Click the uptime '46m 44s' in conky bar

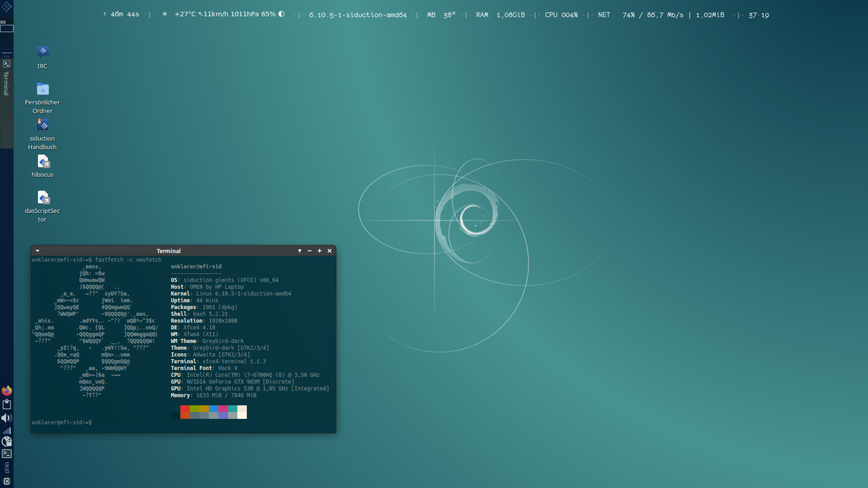(x=125, y=14)
